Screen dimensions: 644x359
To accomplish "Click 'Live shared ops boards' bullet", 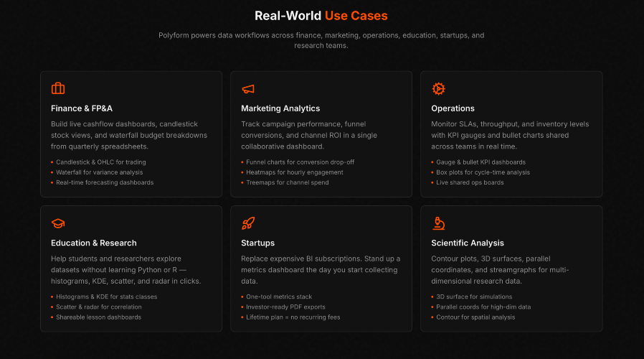I will (470, 182).
